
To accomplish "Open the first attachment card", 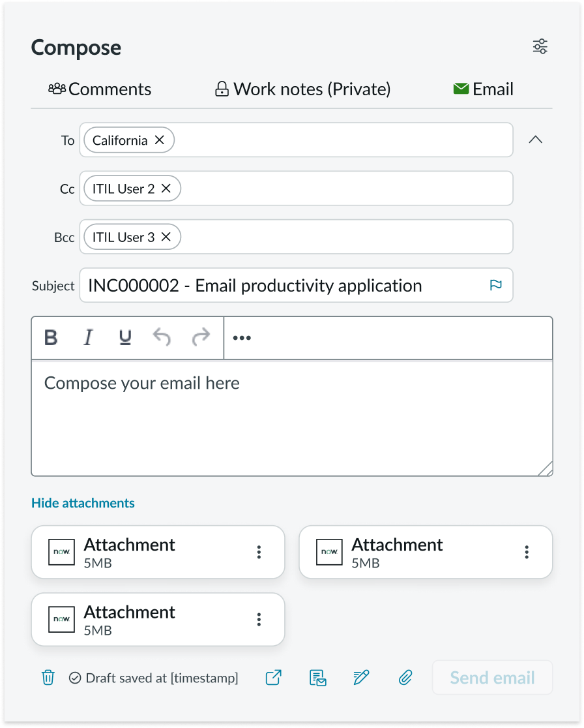I will coord(158,552).
